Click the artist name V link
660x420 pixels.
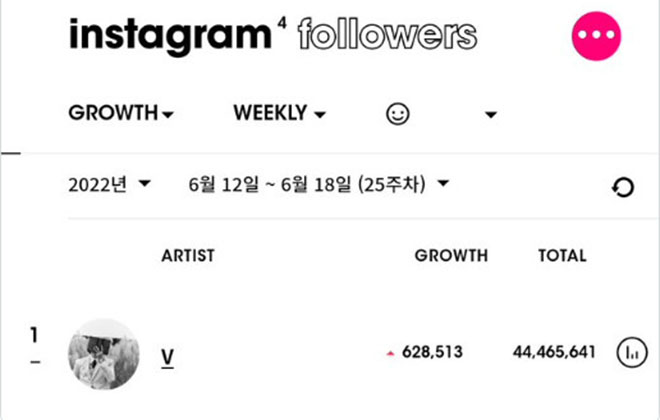tap(168, 358)
